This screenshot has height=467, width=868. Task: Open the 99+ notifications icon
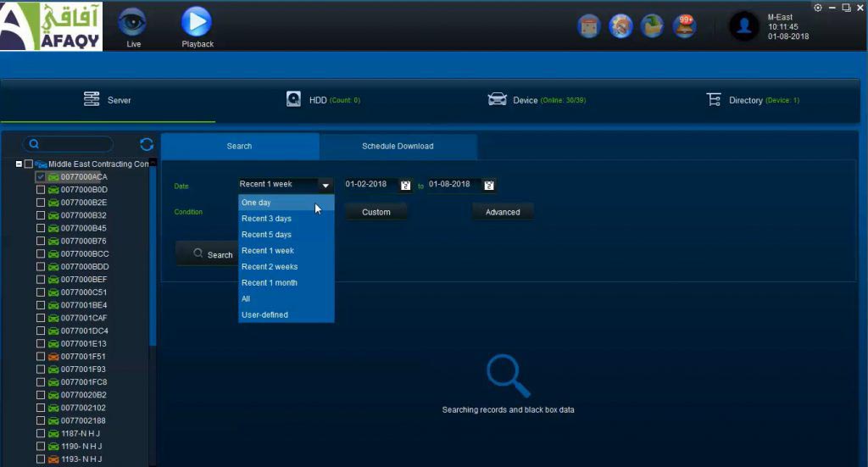684,26
